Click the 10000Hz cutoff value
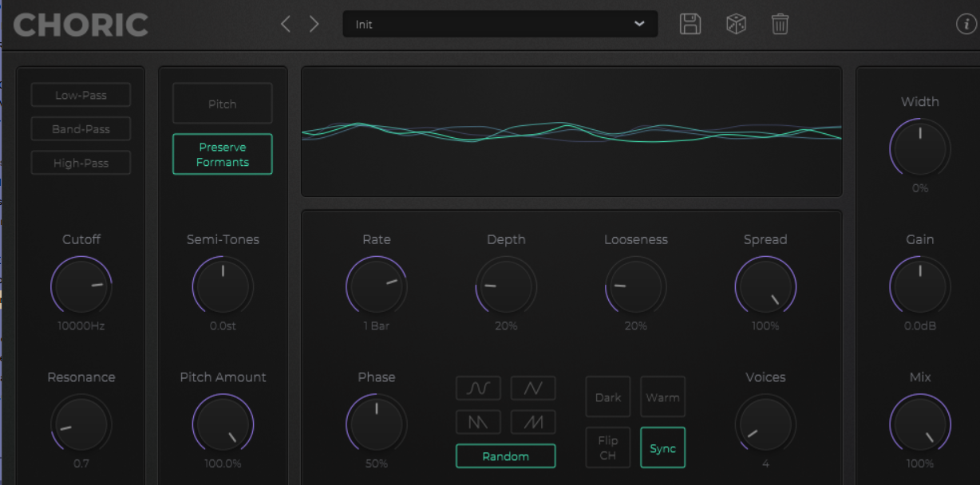Viewport: 980px width, 485px height. 81,326
